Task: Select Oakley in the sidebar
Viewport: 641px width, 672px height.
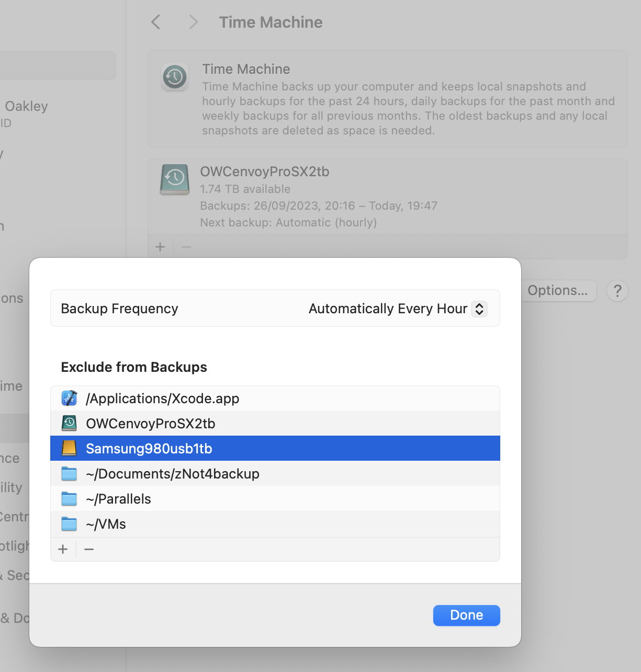Action: coord(26,106)
